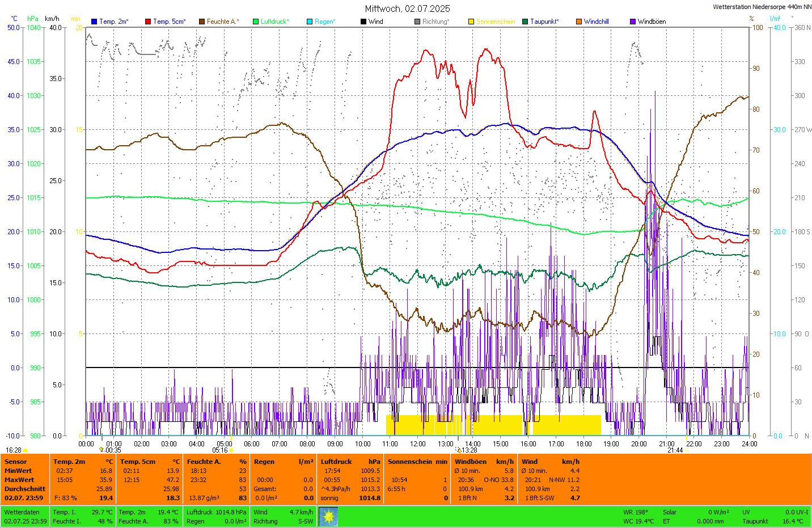
Task: Click the 13:28 solar noon marker
Action: (x=459, y=450)
